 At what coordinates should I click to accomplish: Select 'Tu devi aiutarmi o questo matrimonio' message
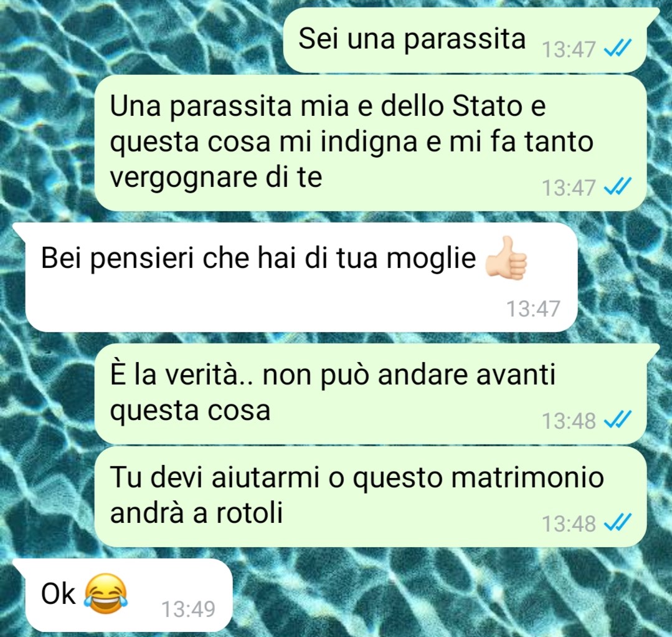(x=371, y=496)
